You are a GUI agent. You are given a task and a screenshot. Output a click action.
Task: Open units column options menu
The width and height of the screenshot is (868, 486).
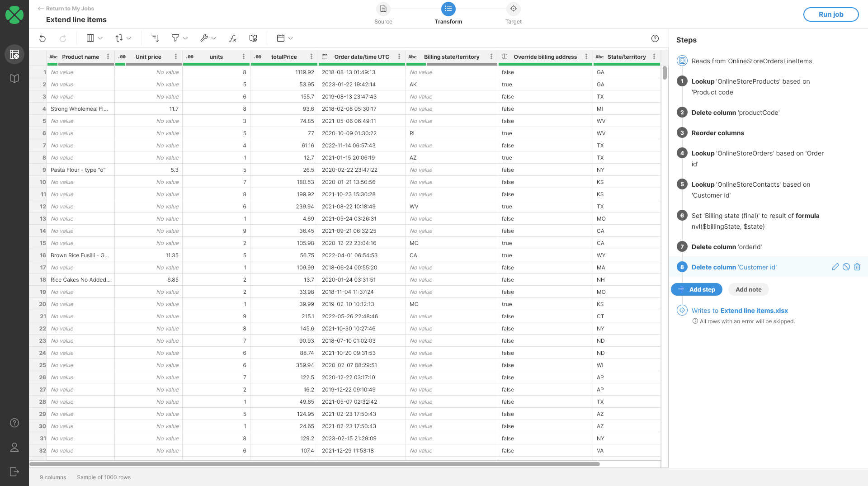[x=244, y=57]
